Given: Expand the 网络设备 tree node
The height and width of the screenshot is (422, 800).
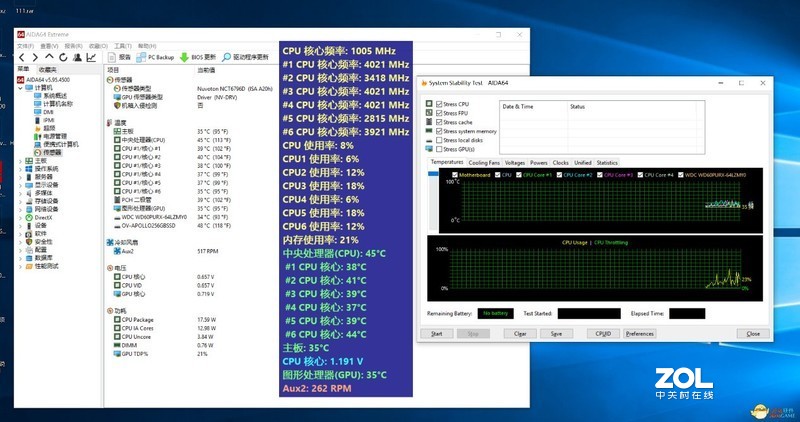Looking at the screenshot, I should click(x=20, y=209).
